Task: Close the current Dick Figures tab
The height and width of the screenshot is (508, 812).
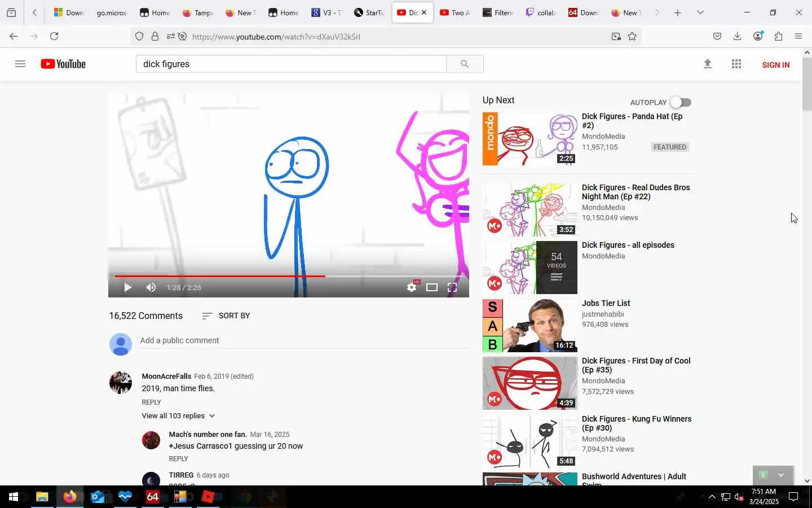Action: pyautogui.click(x=424, y=12)
